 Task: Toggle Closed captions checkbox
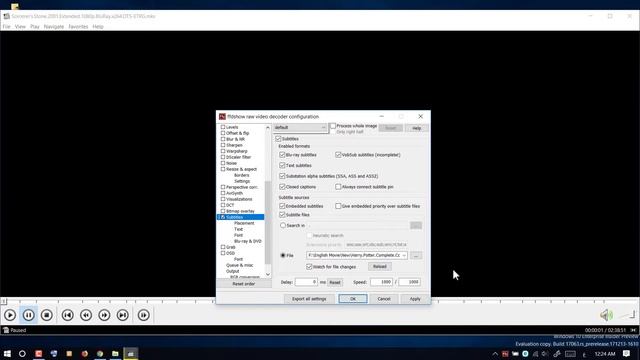(282, 187)
